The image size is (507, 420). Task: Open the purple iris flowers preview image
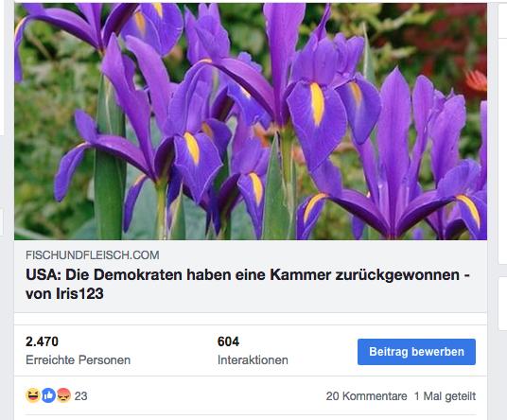[251, 121]
